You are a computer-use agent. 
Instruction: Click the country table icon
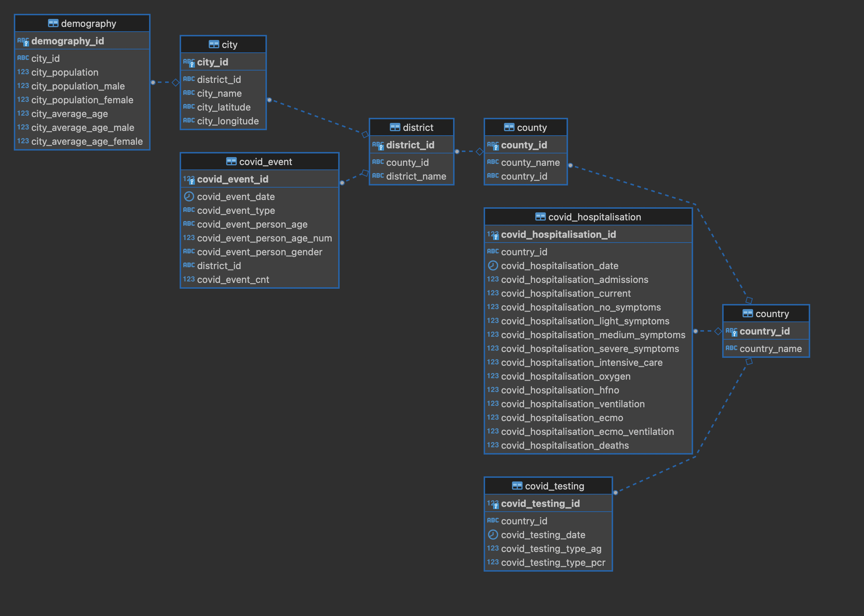click(x=748, y=314)
